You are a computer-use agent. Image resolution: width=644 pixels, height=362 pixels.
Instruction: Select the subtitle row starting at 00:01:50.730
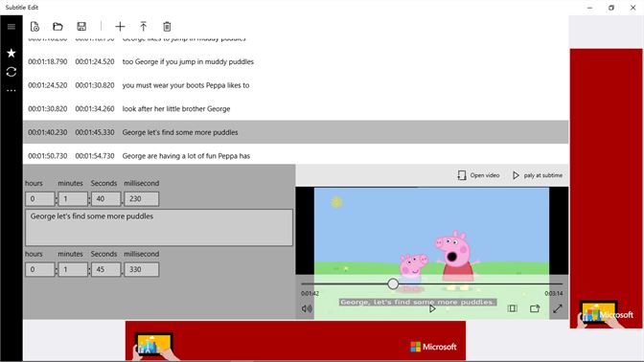(x=296, y=156)
